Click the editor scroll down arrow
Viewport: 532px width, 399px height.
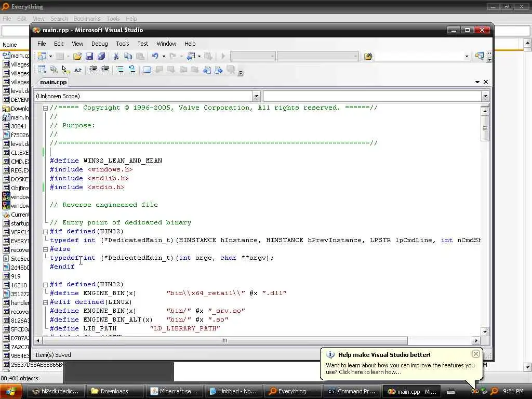pyautogui.click(x=485, y=332)
